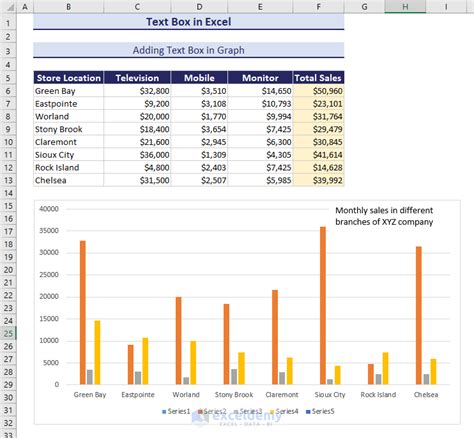This screenshot has height=438, width=474.
Task: Select the Series4 legend entry
Action: (x=284, y=412)
